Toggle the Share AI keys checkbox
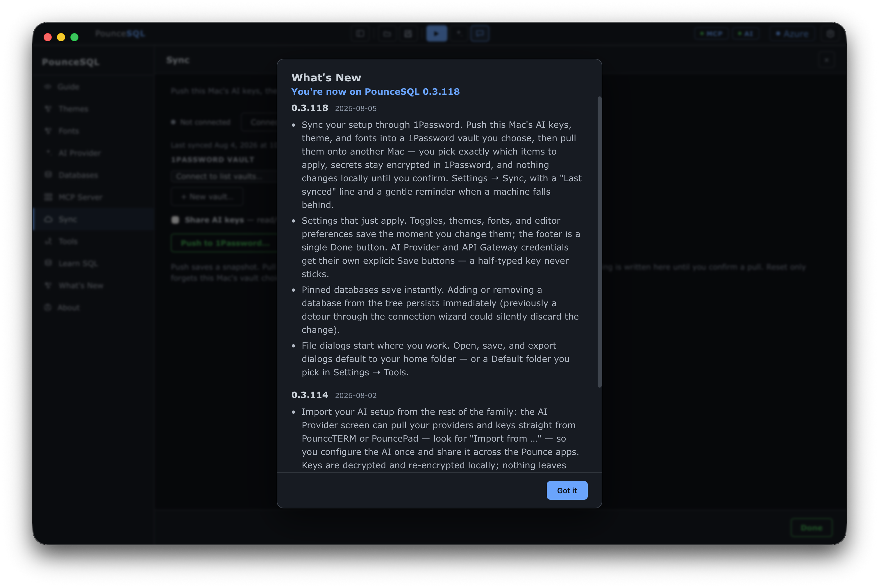This screenshot has width=879, height=588. coord(175,220)
